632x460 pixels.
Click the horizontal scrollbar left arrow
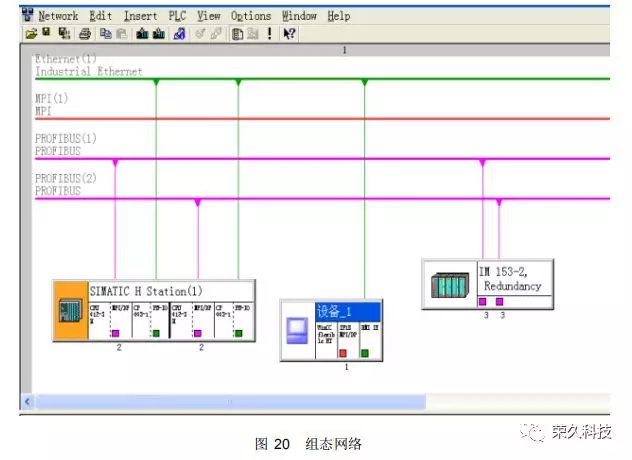[x=28, y=402]
